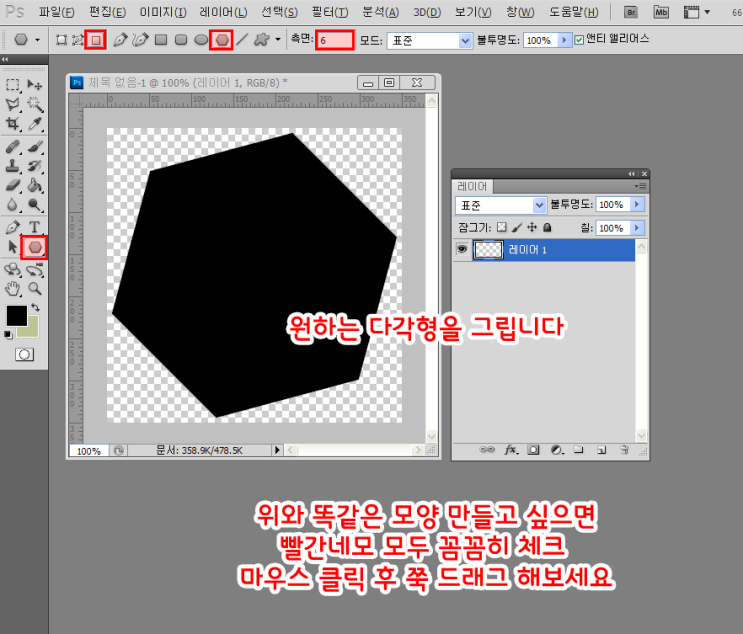Open the background color picker
The height and width of the screenshot is (634, 743).
click(x=32, y=330)
